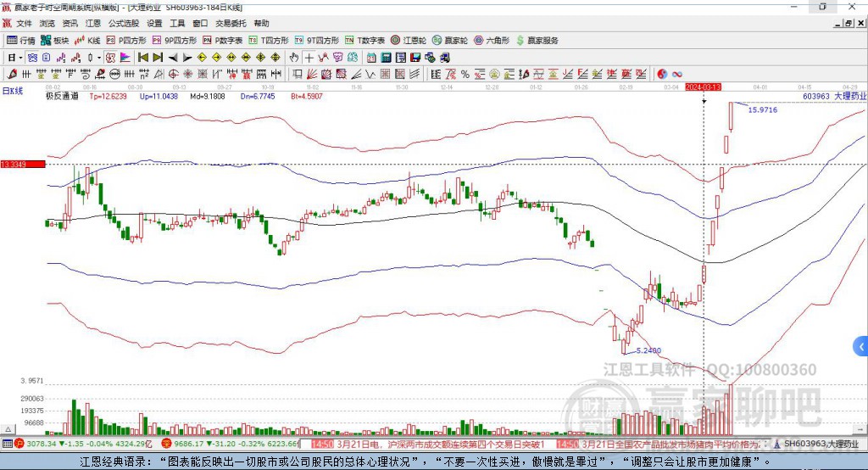The height and width of the screenshot is (470, 868).
Task: Open the calendar icon showing 21
Action: [x=371, y=57]
